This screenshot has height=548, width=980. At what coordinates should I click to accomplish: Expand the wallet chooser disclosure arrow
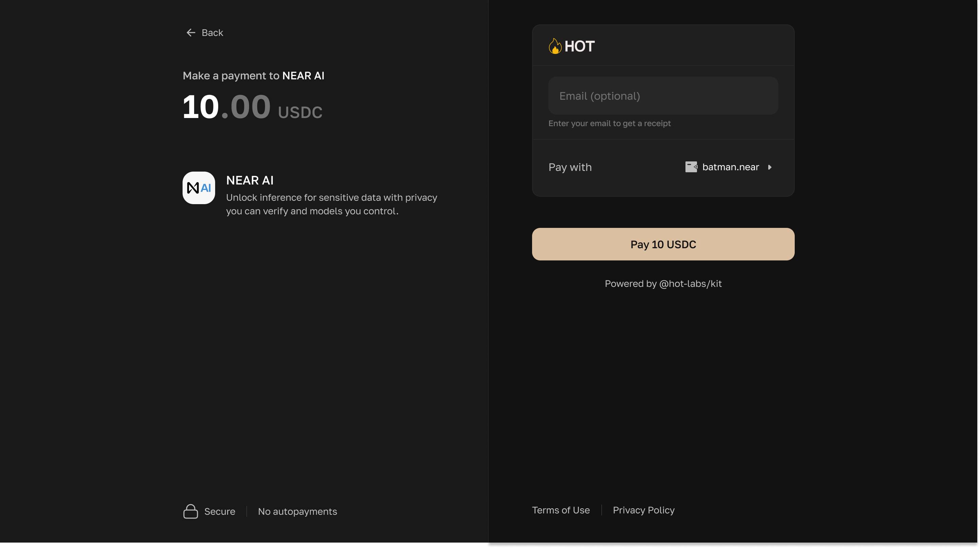769,167
